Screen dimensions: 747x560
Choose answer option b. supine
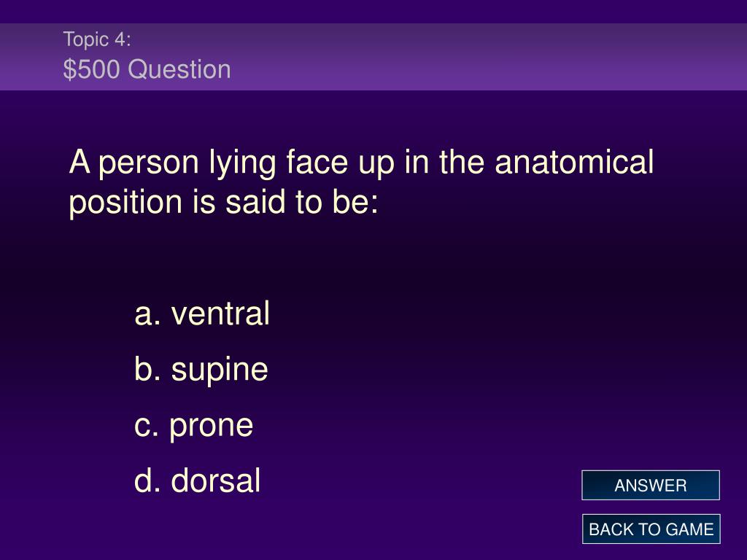point(201,370)
